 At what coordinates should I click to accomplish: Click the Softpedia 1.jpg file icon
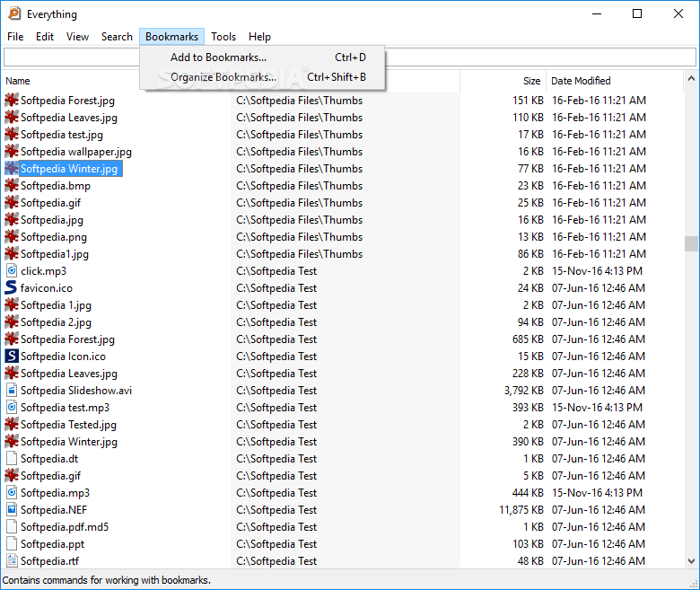coord(12,304)
